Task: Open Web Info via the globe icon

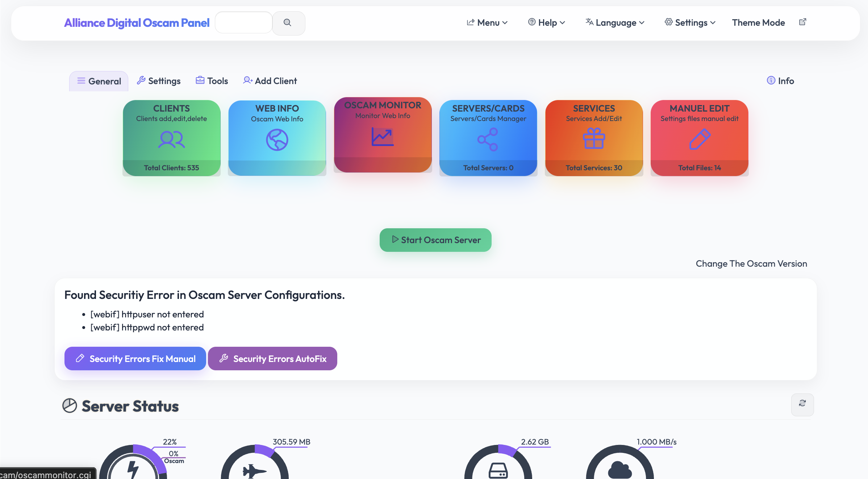Action: click(277, 139)
